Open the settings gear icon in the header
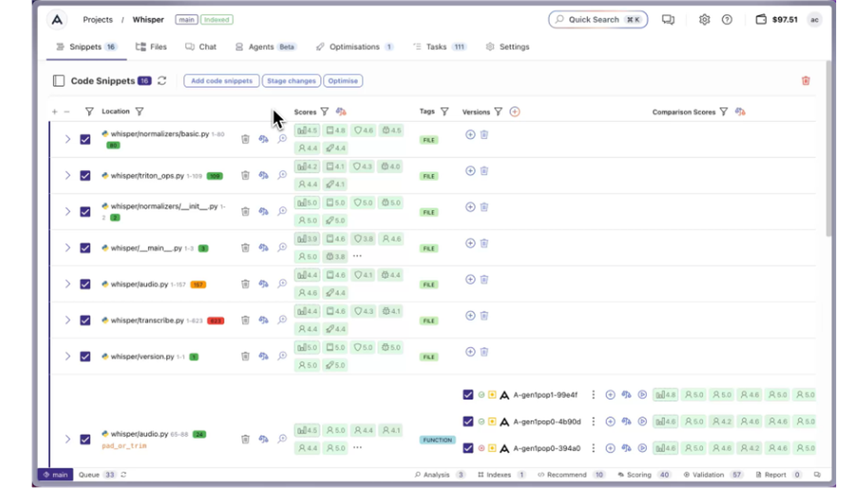This screenshot has height=488, width=868. tap(705, 20)
